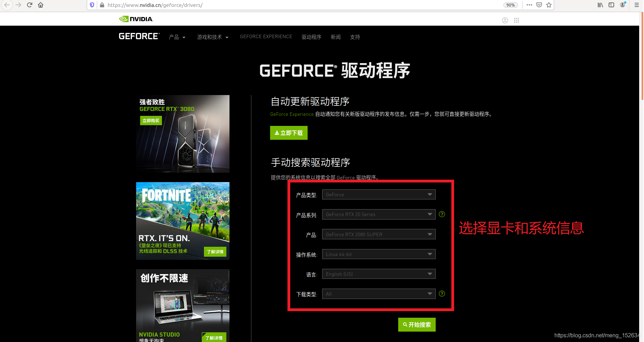Screen dimensions: 644x342
Task: Click 了解详情 on Fortnite banner
Action: point(215,252)
